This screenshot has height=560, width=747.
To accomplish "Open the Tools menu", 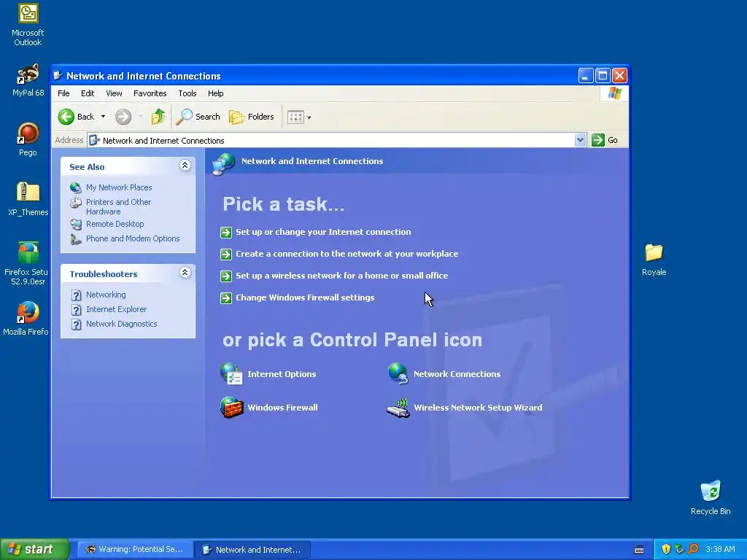I will [187, 93].
